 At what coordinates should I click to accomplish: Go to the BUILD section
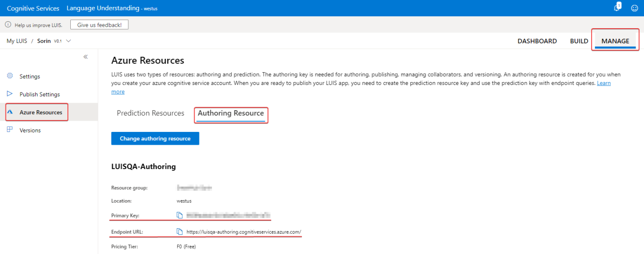click(579, 41)
